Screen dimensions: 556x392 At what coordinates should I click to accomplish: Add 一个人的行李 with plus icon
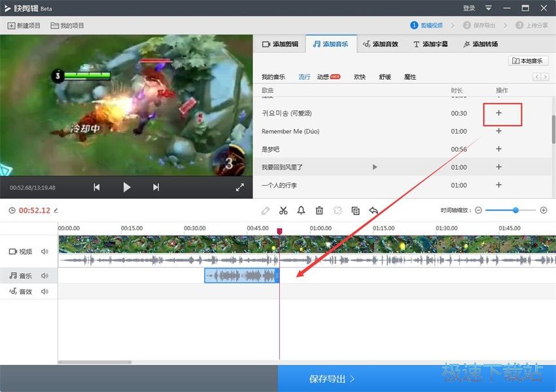point(498,185)
